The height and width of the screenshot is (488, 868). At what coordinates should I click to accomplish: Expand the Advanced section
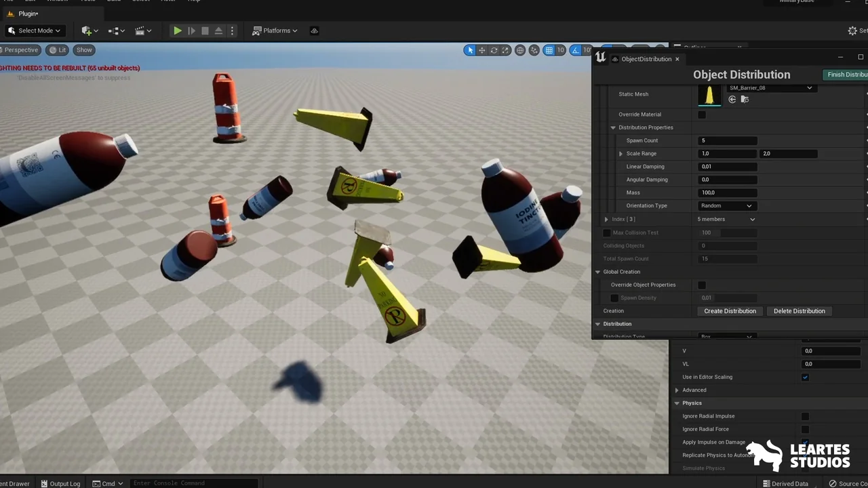[x=677, y=390]
